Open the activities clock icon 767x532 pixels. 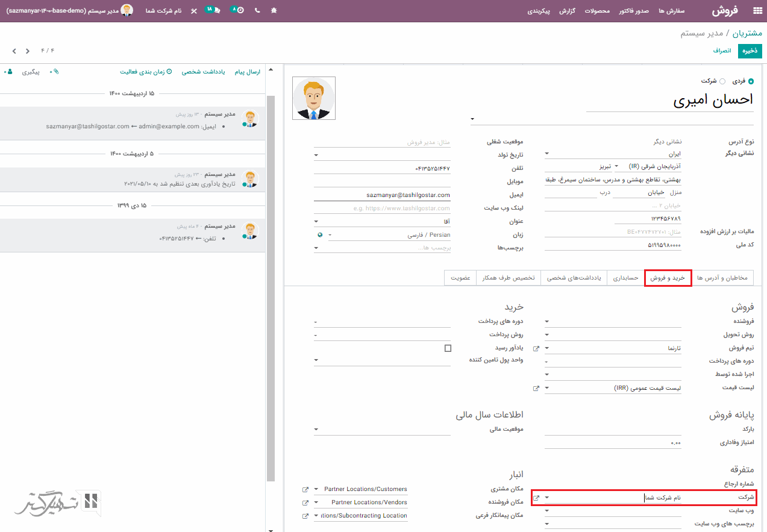238,11
